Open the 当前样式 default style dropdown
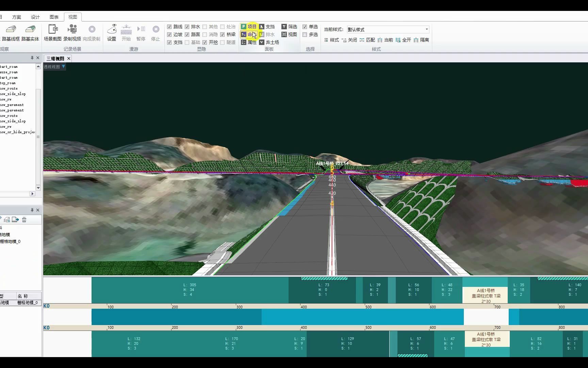Viewport: 588px width, 368px height. 426,29
